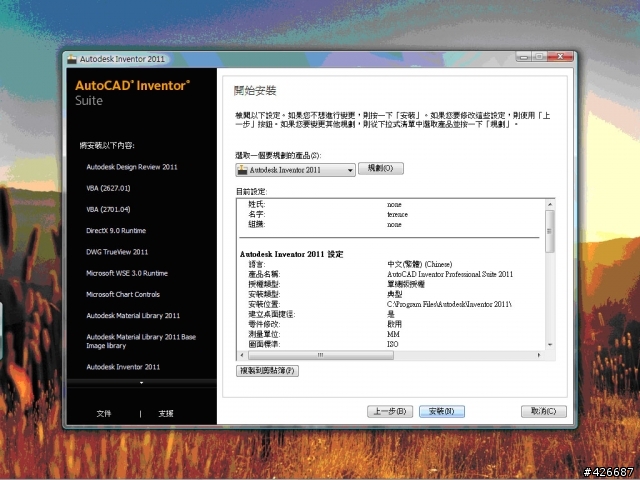Select Autodesk Design Review 2011 in list

(132, 167)
